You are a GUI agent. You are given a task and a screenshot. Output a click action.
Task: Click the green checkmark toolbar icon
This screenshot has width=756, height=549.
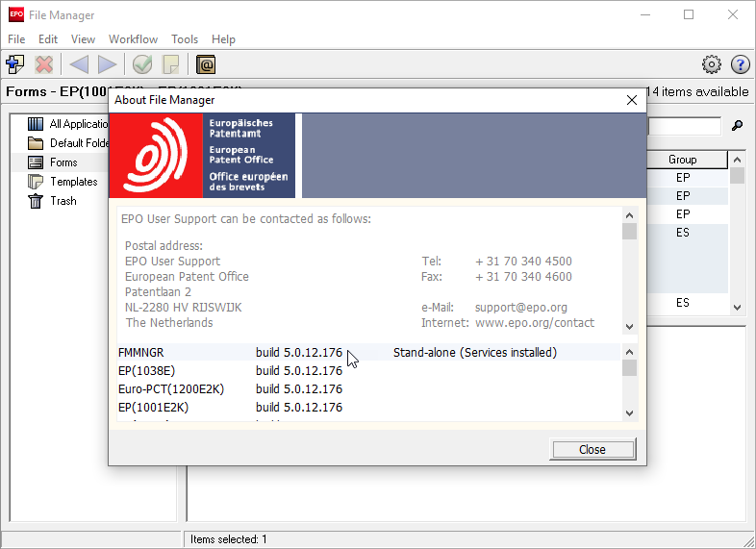pos(142,64)
